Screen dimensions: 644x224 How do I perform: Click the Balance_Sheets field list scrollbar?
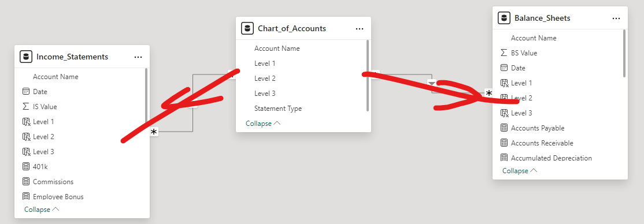coord(624,53)
